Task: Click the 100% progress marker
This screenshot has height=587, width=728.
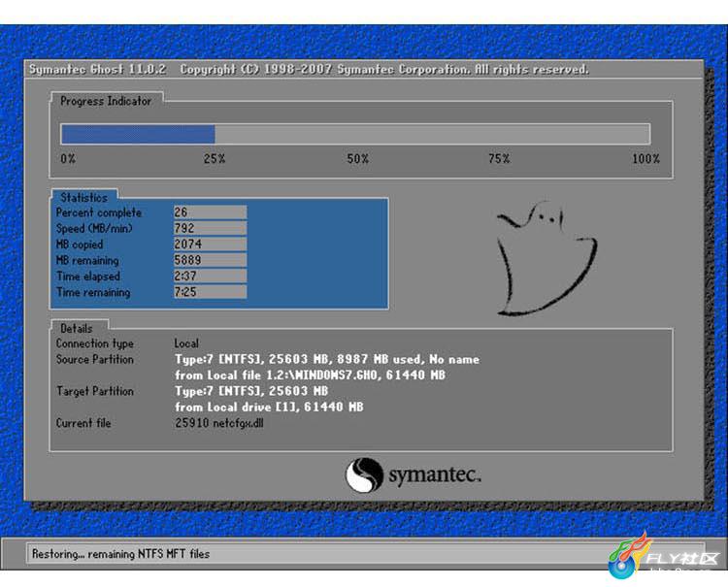Action: click(645, 159)
